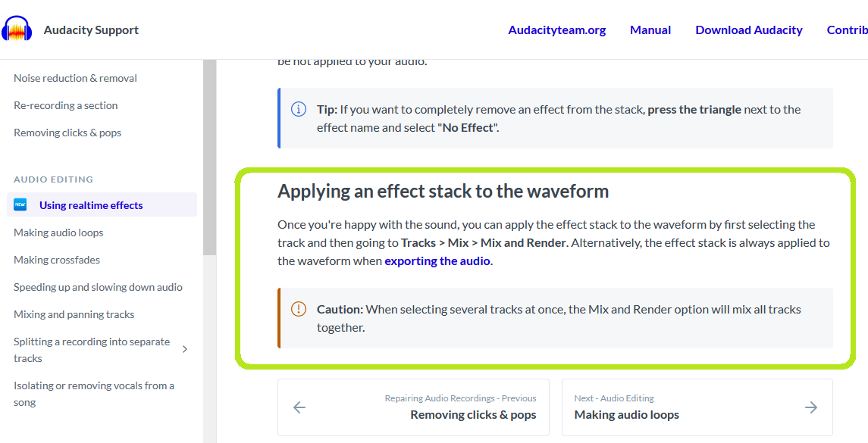The width and height of the screenshot is (868, 443).
Task: Open the exporting the audio link
Action: (x=437, y=260)
